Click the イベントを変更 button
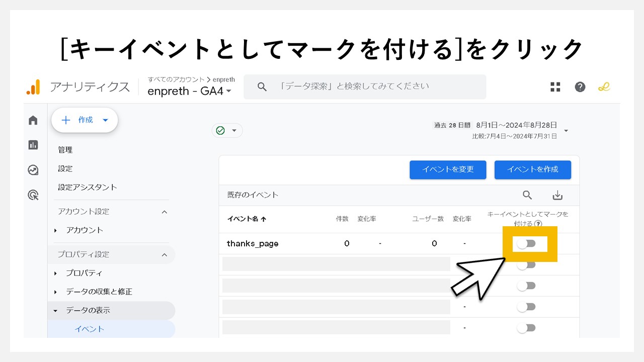Image resolution: width=644 pixels, height=362 pixels. tap(448, 169)
